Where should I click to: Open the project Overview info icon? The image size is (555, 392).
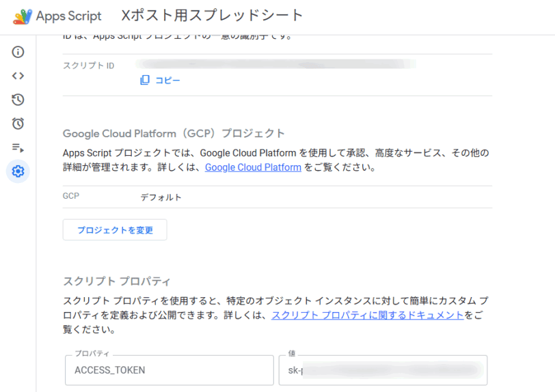coord(18,52)
